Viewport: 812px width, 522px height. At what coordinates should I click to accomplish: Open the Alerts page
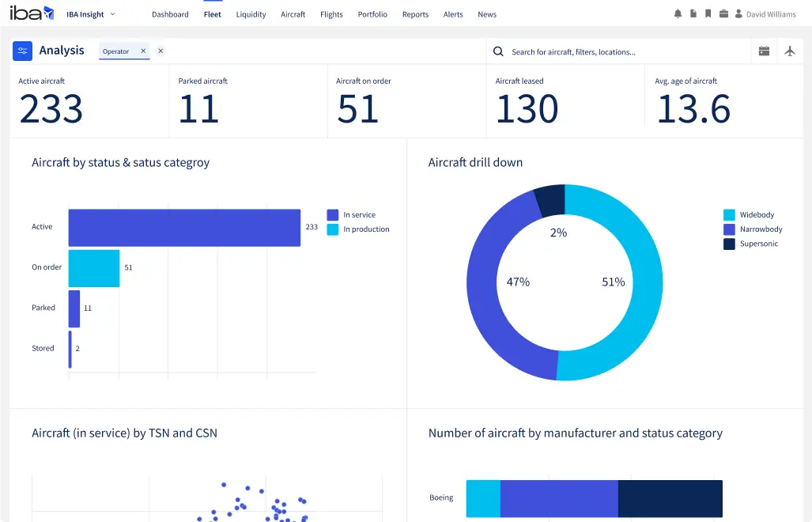coord(452,13)
